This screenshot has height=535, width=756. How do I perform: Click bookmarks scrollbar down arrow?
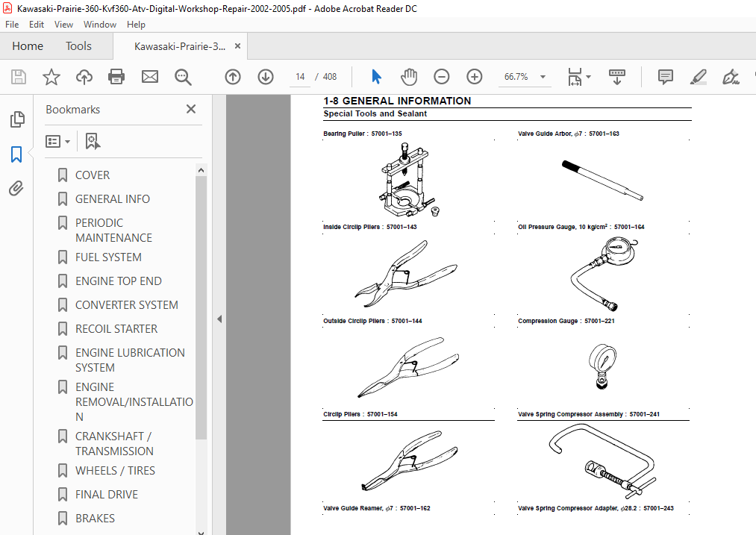point(201,532)
